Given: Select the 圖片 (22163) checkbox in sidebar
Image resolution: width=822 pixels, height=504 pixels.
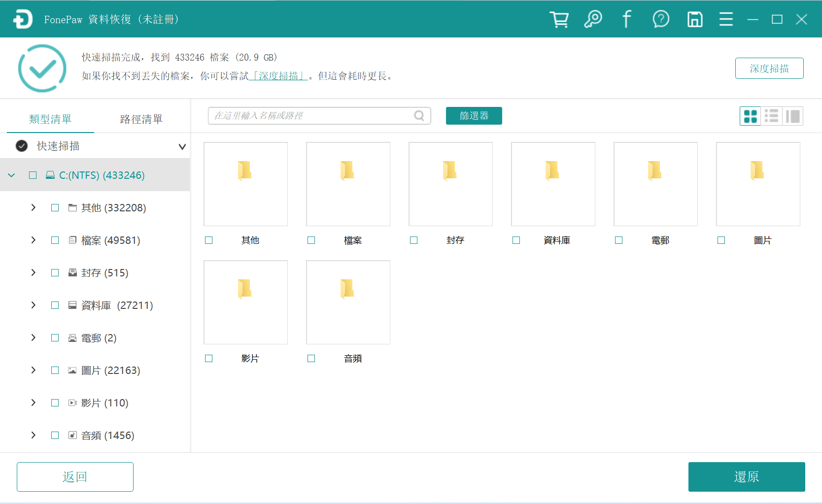Looking at the screenshot, I should (55, 370).
